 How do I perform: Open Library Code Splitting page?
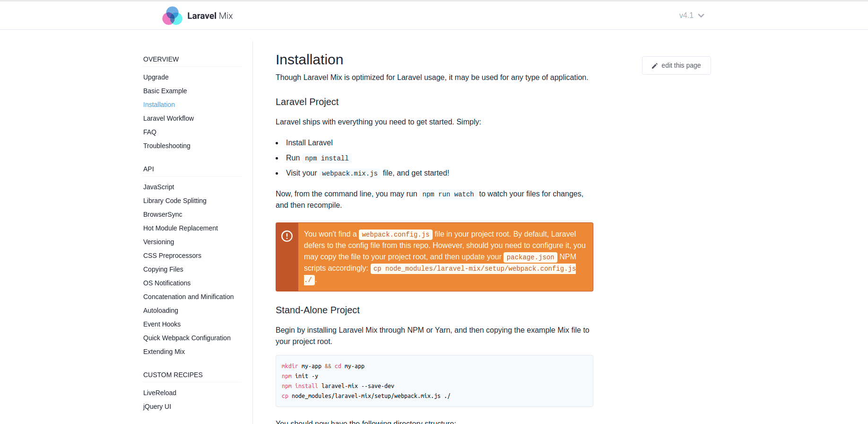175,201
